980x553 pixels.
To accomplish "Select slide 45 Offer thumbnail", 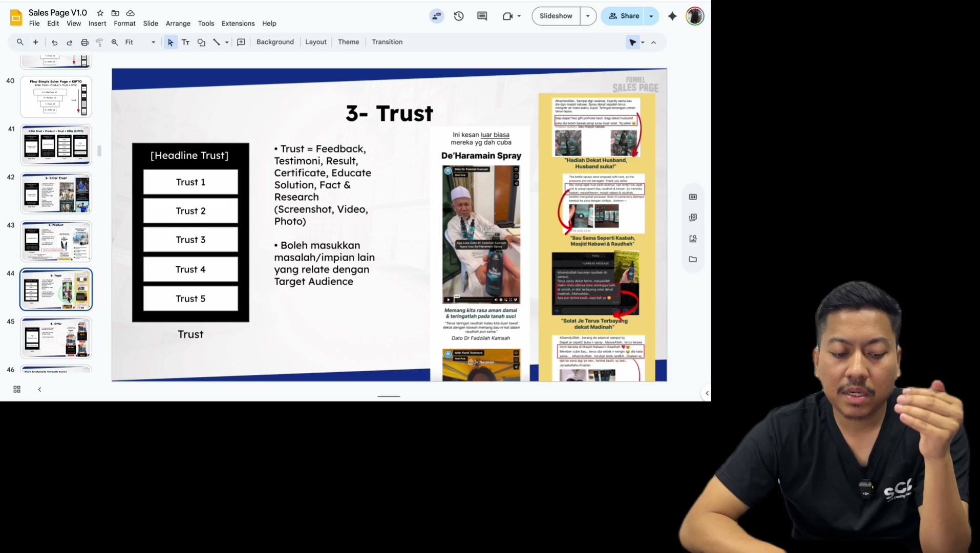I will [56, 337].
